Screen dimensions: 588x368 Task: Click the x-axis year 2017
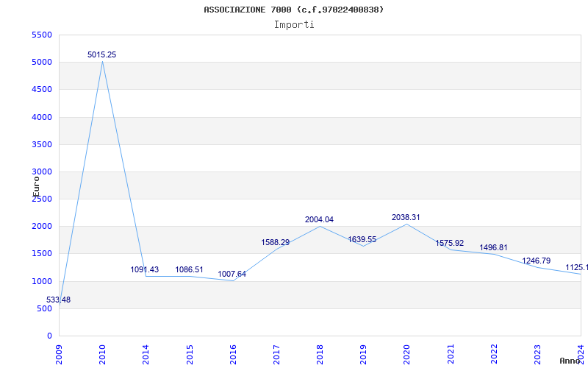click(x=276, y=354)
